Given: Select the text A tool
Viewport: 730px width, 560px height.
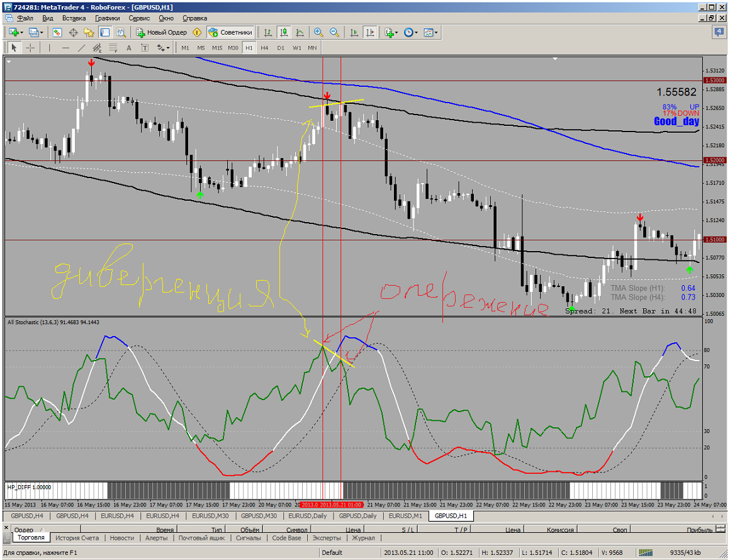Looking at the screenshot, I should click(x=129, y=47).
